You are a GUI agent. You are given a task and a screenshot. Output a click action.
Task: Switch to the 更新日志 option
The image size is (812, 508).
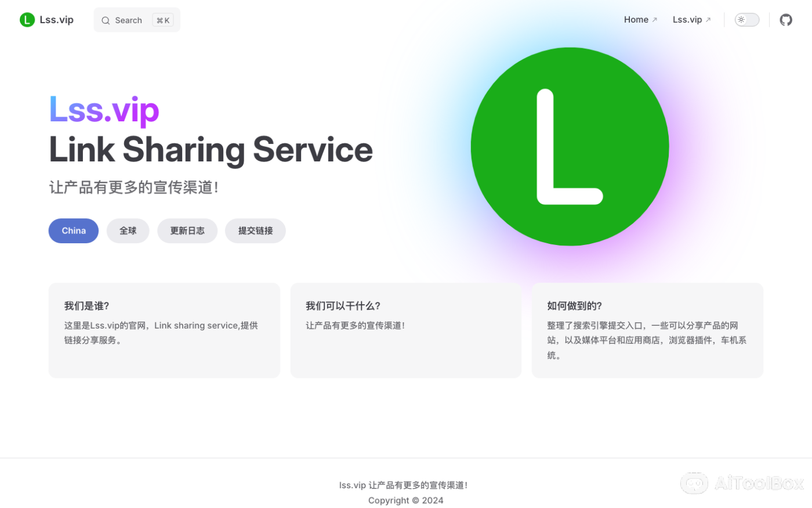(187, 230)
